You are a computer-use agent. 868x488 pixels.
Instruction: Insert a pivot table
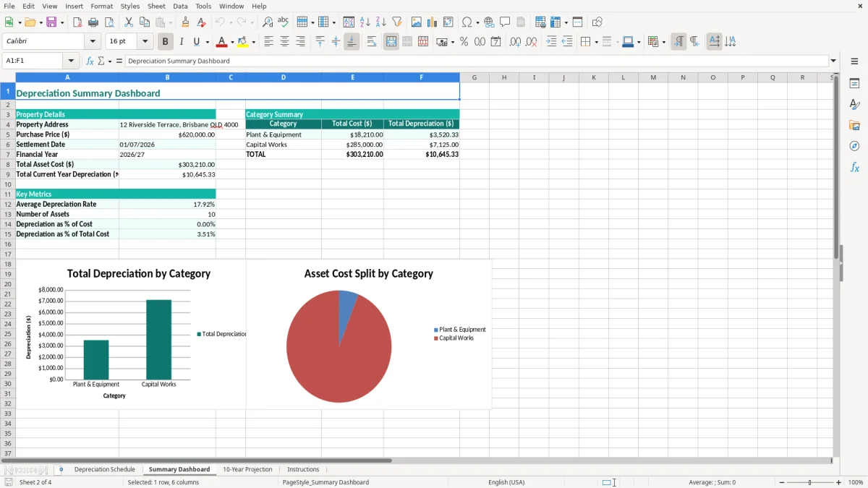pos(448,22)
